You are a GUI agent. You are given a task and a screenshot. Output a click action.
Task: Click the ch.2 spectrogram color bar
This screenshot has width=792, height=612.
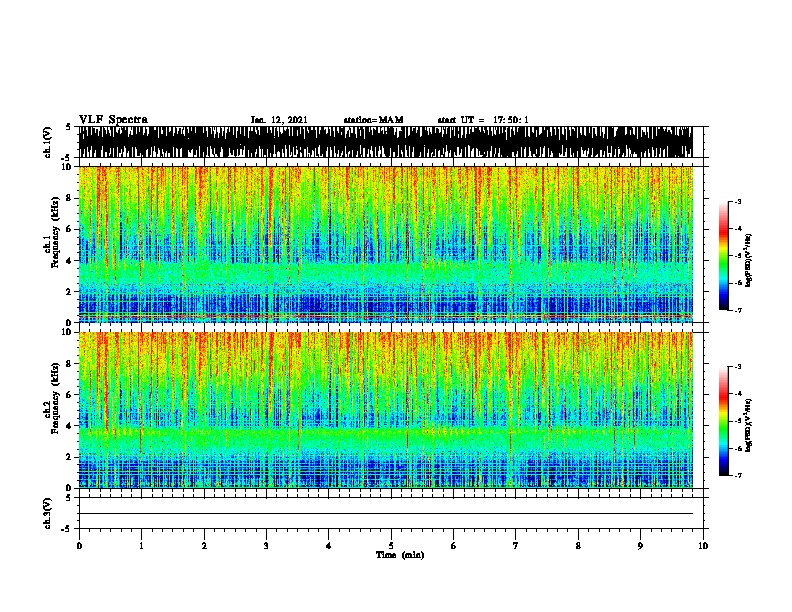[x=724, y=421]
